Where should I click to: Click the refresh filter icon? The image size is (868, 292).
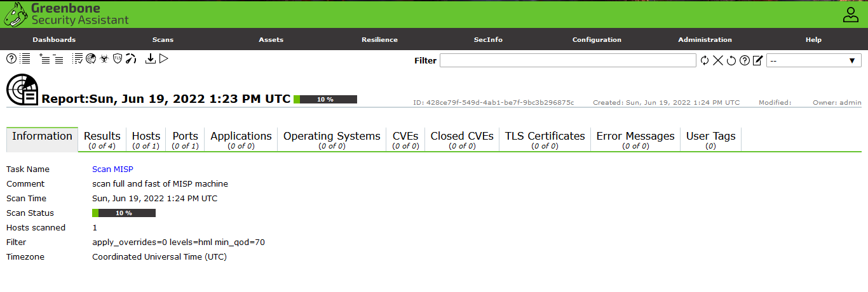click(705, 60)
